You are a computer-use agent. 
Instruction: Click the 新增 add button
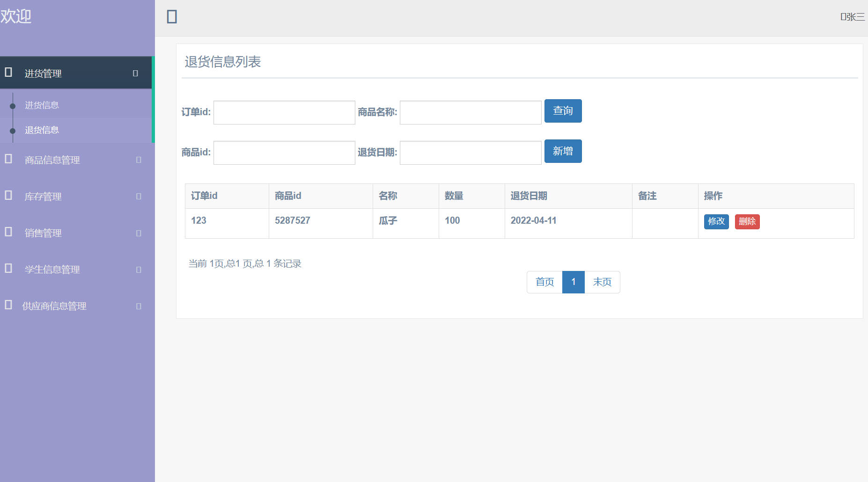pyautogui.click(x=563, y=151)
